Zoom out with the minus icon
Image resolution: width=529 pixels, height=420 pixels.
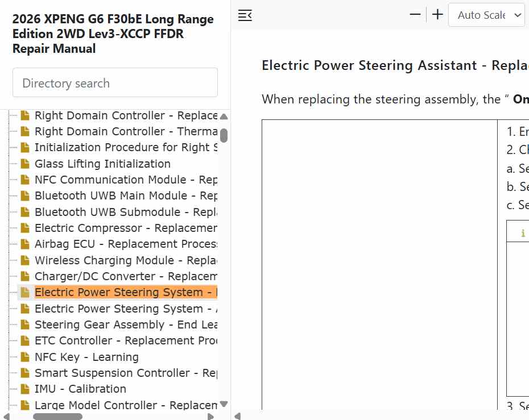point(415,15)
